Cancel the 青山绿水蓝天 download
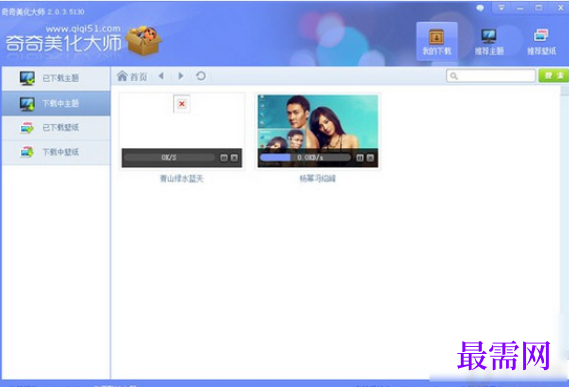 pos(234,158)
